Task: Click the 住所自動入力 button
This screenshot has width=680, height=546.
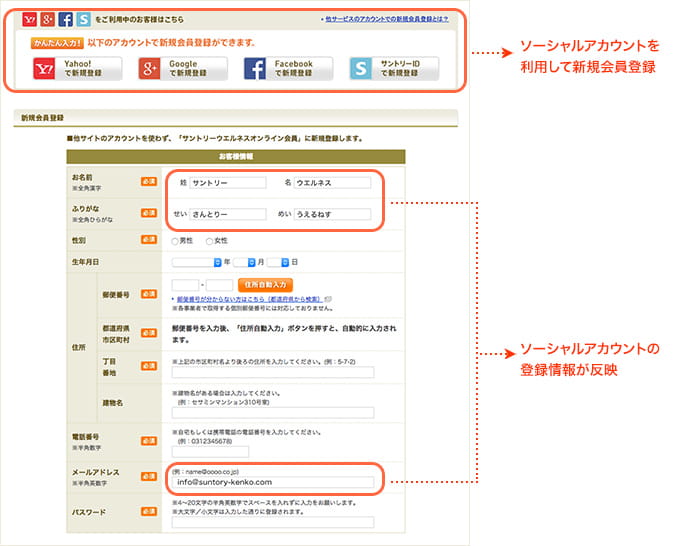Action: click(265, 285)
